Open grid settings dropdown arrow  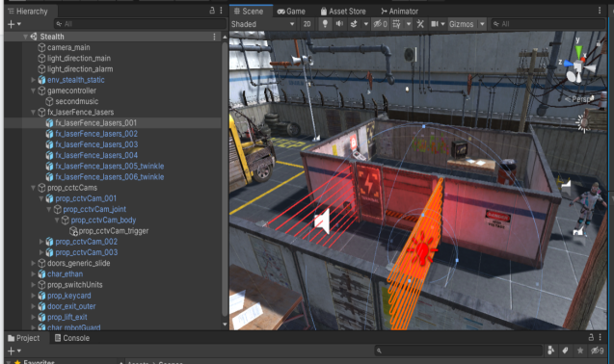pyautogui.click(x=409, y=24)
